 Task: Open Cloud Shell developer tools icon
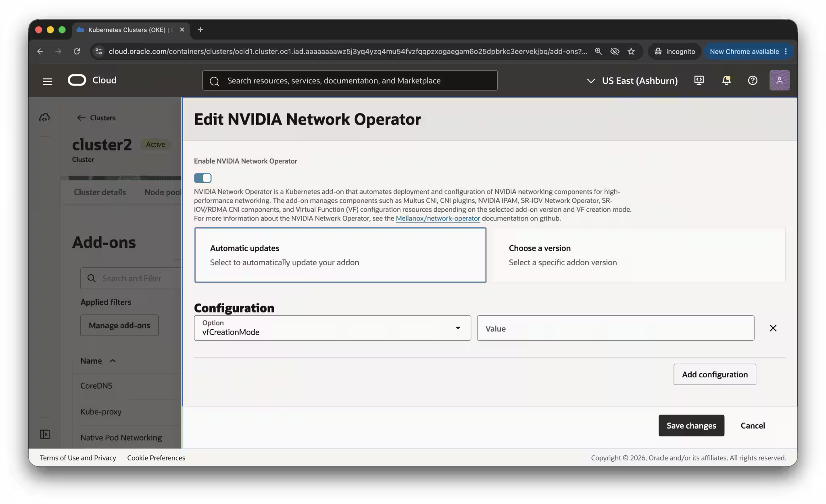click(x=699, y=80)
